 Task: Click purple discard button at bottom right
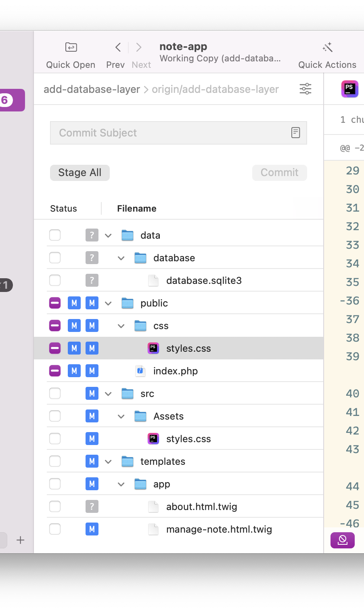click(x=343, y=540)
